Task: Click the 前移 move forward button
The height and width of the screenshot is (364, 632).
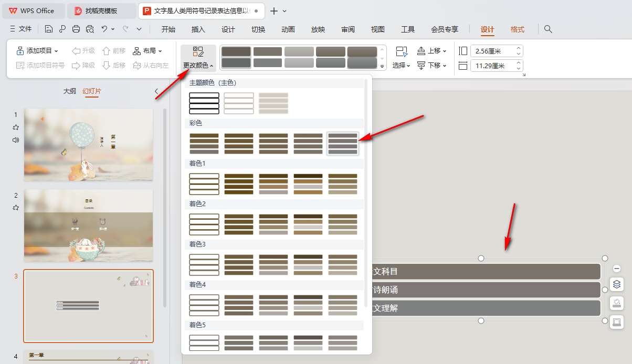Action: [114, 51]
